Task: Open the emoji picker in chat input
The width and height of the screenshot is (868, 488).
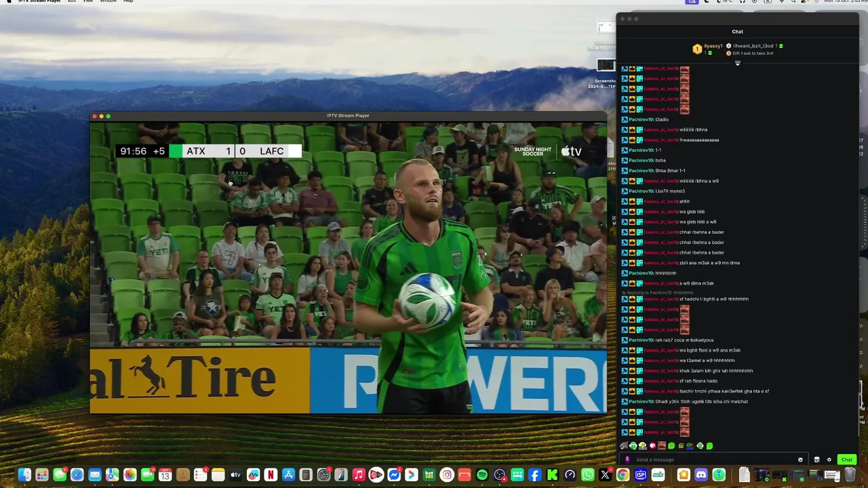Action: (800, 460)
